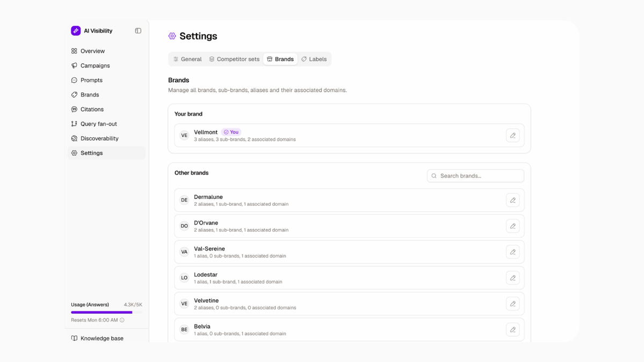The width and height of the screenshot is (644, 362).
Task: Click the VE avatar for Velvetine
Action: pyautogui.click(x=184, y=304)
